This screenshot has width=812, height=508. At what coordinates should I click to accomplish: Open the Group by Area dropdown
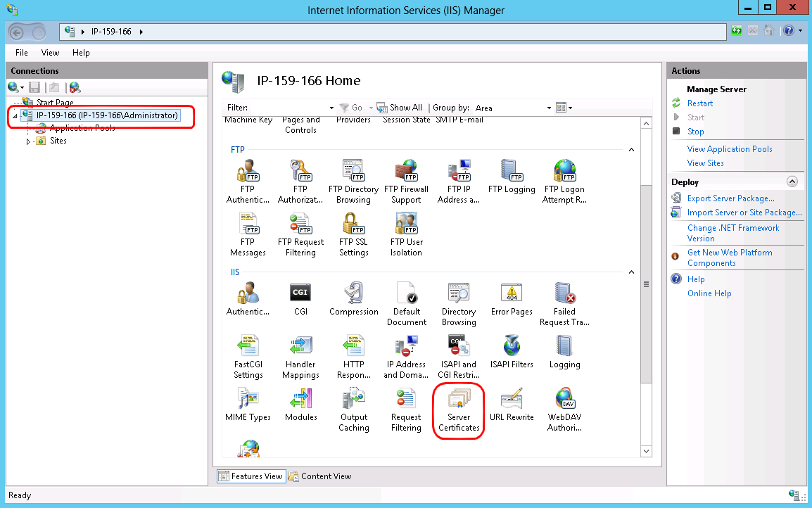tap(550, 108)
